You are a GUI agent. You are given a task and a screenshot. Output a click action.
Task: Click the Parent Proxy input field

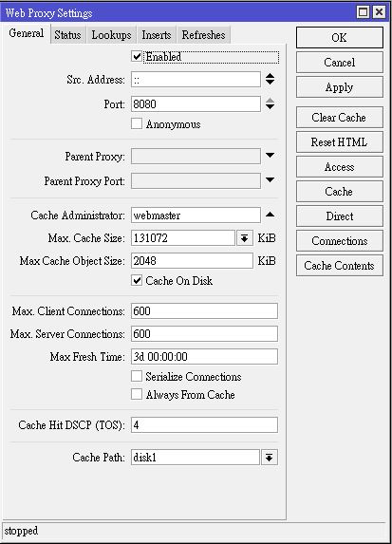click(196, 156)
